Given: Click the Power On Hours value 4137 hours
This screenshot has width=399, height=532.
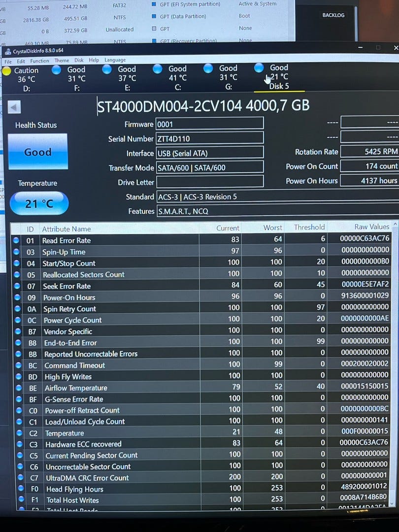Looking at the screenshot, I should (x=369, y=180).
